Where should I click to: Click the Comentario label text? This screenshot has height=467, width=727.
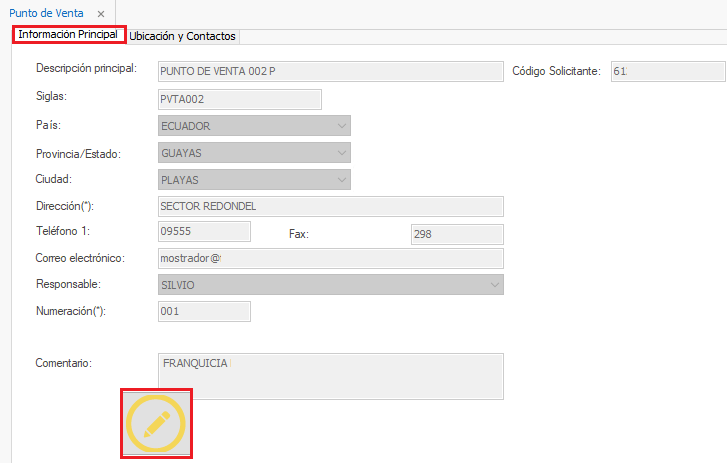(64, 362)
